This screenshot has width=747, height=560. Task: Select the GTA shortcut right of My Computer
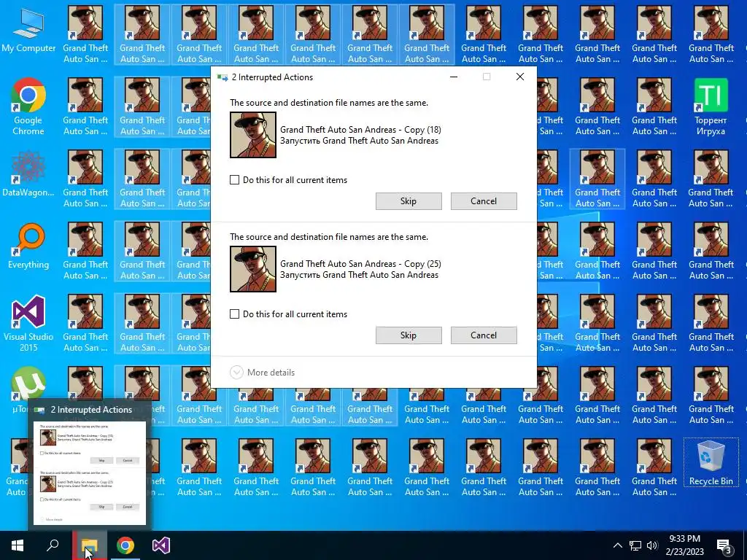point(85,34)
